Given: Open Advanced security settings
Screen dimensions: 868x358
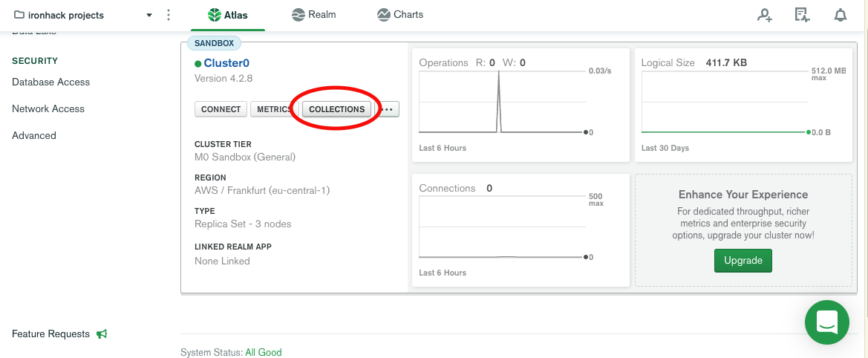Looking at the screenshot, I should coord(33,136).
